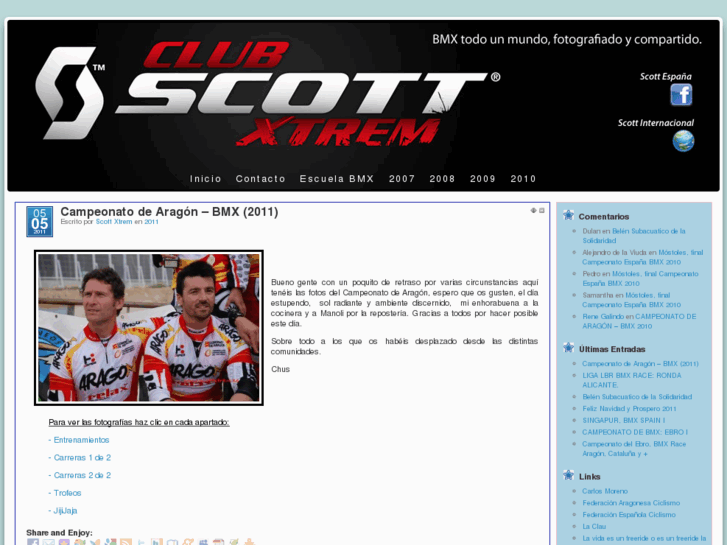
Task: Open the Carlos Moreno link
Action: click(x=605, y=491)
